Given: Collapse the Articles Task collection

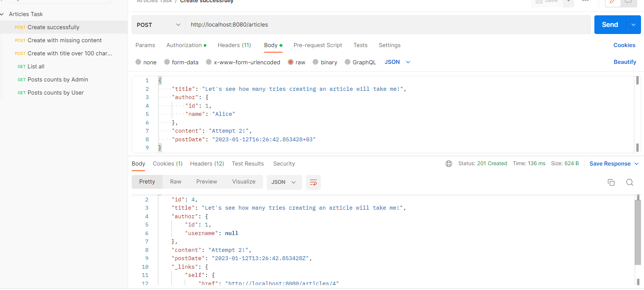Looking at the screenshot, I should 2,14.
